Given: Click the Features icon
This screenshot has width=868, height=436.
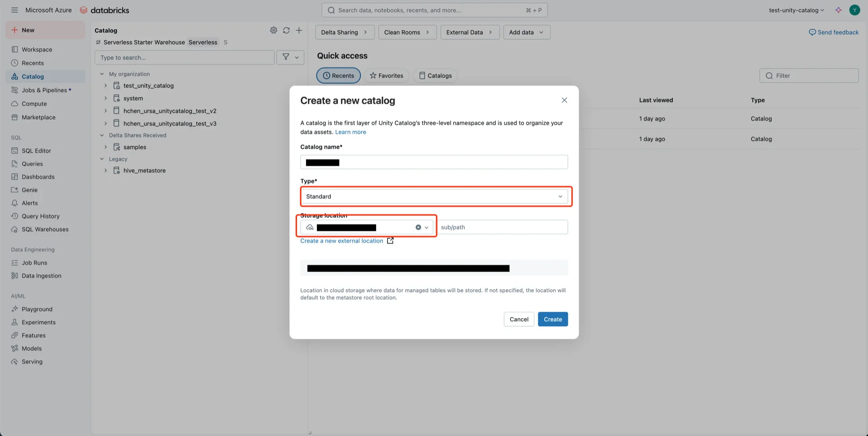Looking at the screenshot, I should click(14, 335).
